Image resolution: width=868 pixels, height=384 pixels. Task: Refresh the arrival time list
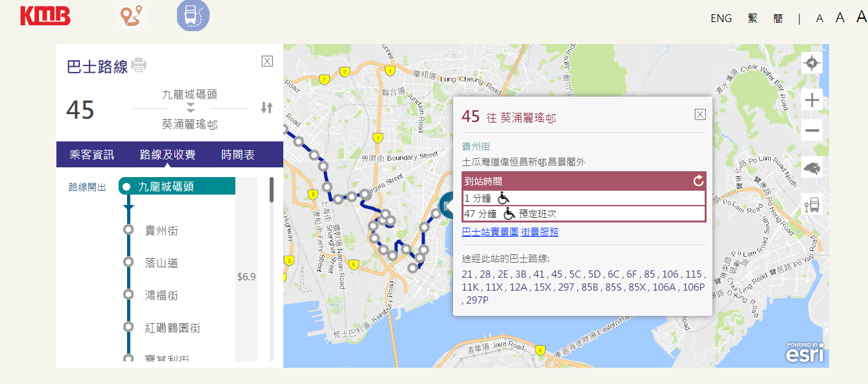pyautogui.click(x=698, y=181)
